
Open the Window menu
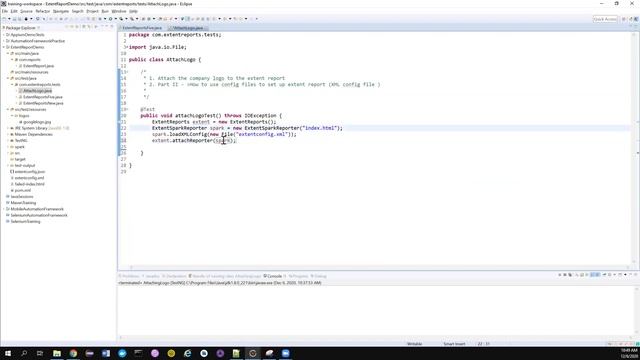[x=119, y=11]
